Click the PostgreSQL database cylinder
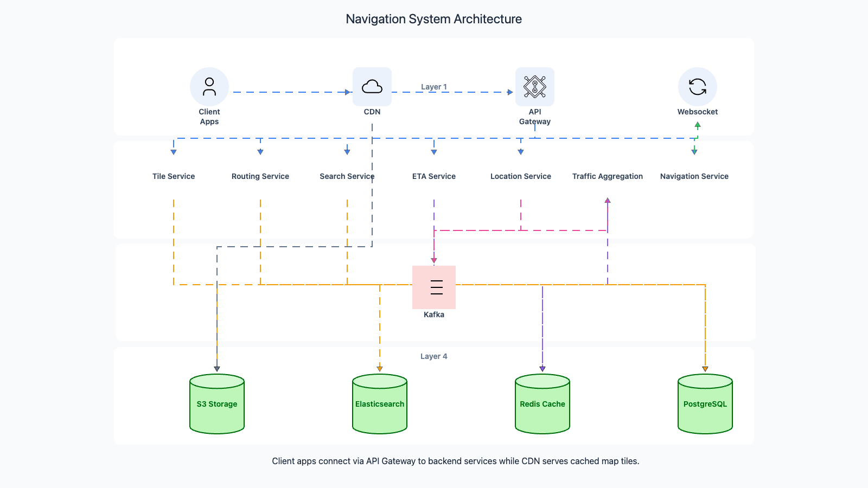 point(705,404)
